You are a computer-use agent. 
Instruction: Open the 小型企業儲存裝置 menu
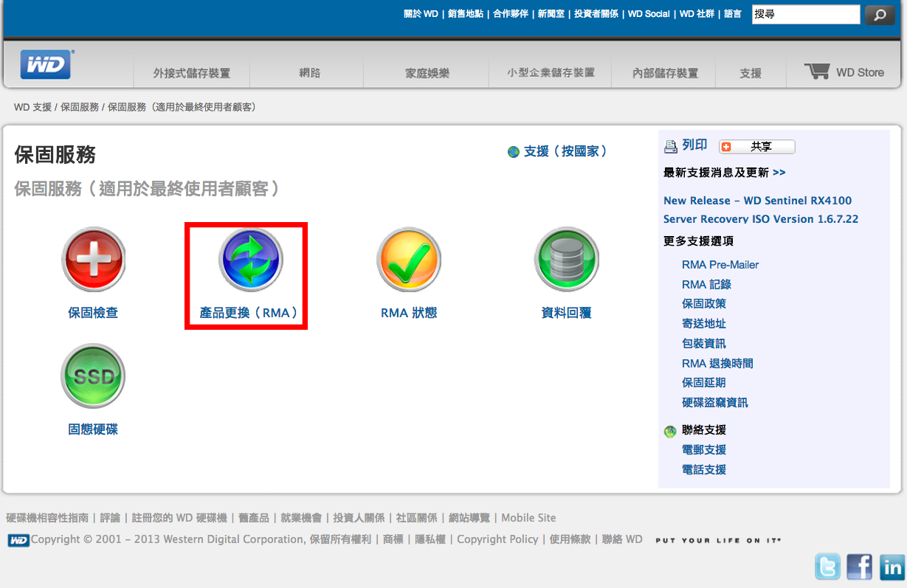click(x=551, y=72)
